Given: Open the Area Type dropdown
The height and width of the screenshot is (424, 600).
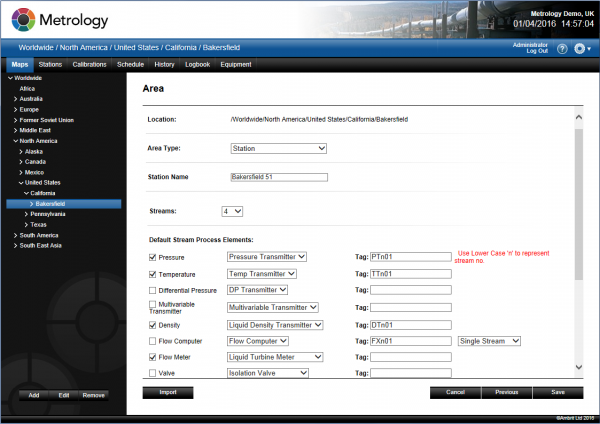Looking at the screenshot, I should 279,148.
